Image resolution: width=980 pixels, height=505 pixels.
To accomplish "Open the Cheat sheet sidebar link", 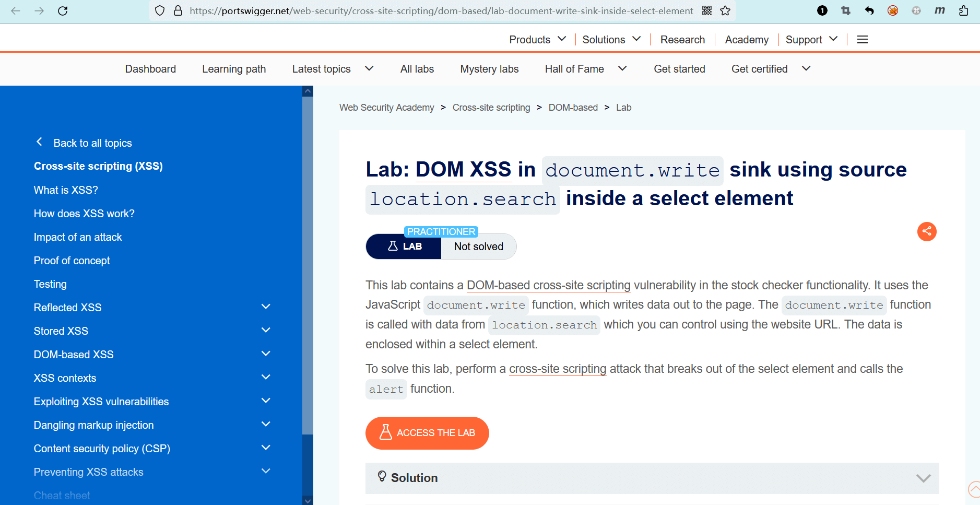I will tap(62, 496).
